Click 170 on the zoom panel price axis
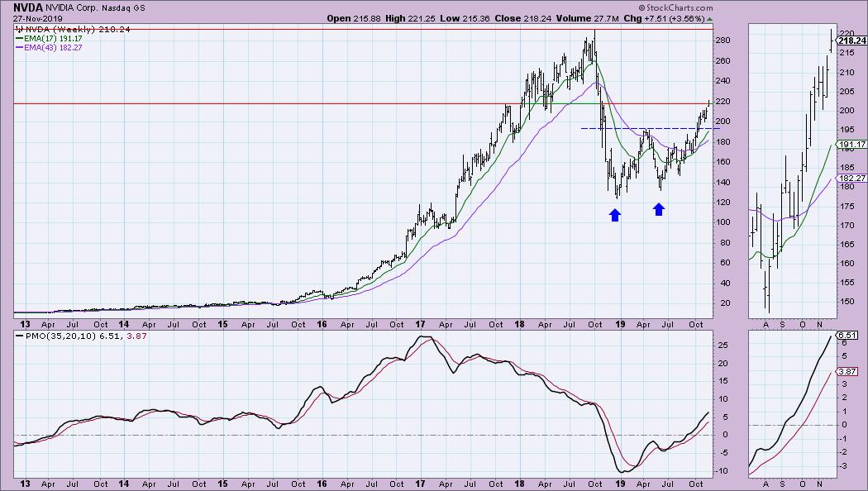 847,226
